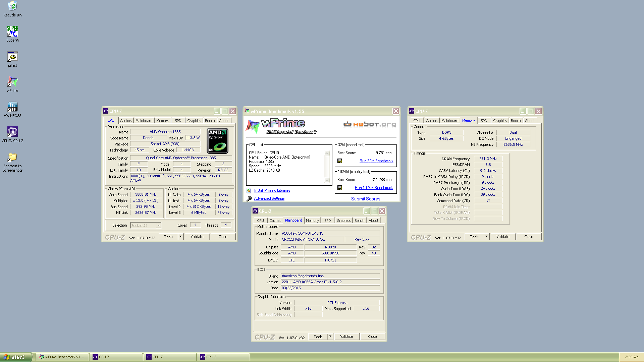Screen dimensions: 644x362
Task: Click the Close button in the Mainboard window
Action: tap(372, 337)
